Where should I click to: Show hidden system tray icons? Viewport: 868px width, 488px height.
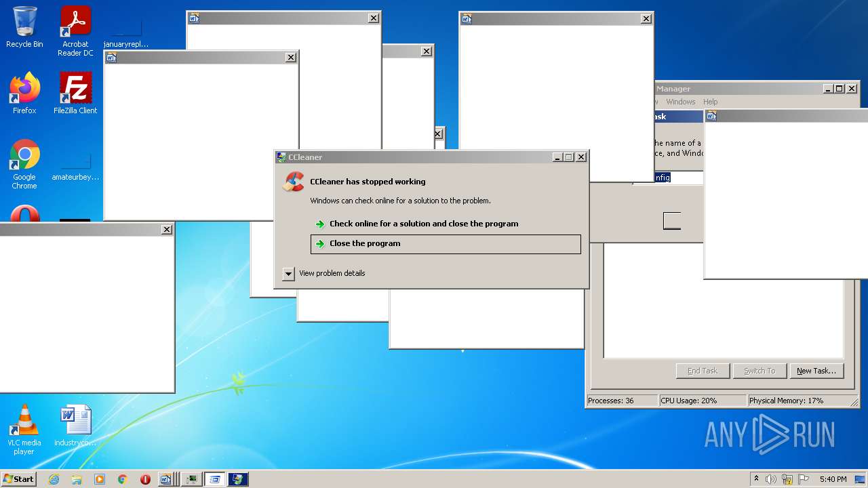(x=756, y=479)
